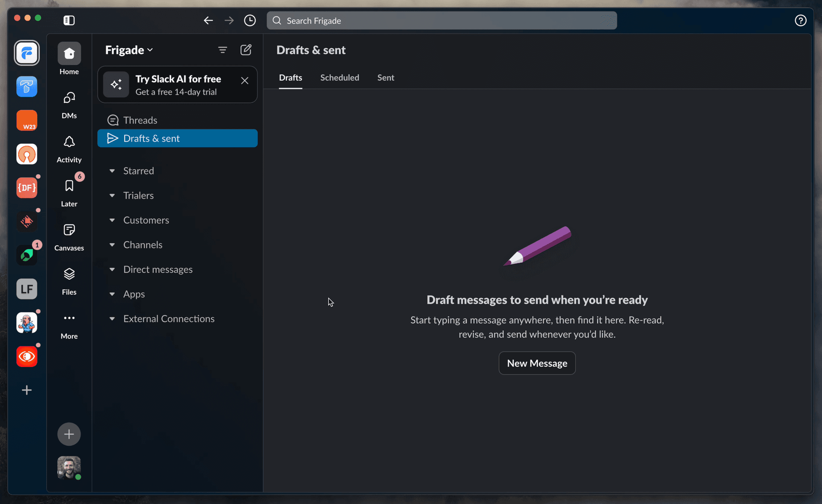Viewport: 822px width, 504px height.
Task: Click the Search Frigade field
Action: click(441, 21)
